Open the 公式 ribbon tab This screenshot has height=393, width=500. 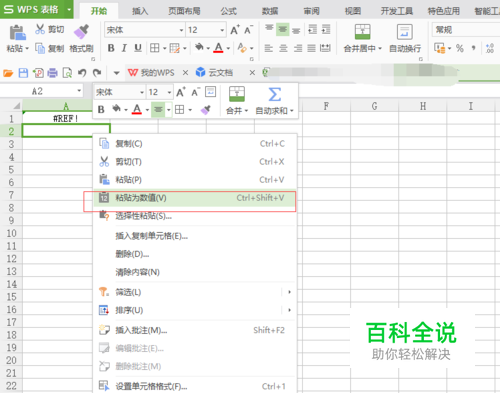point(229,11)
